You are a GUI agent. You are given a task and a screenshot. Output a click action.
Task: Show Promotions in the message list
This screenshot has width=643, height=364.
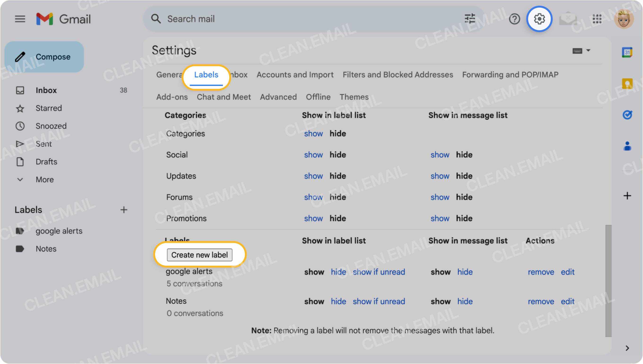click(x=440, y=218)
